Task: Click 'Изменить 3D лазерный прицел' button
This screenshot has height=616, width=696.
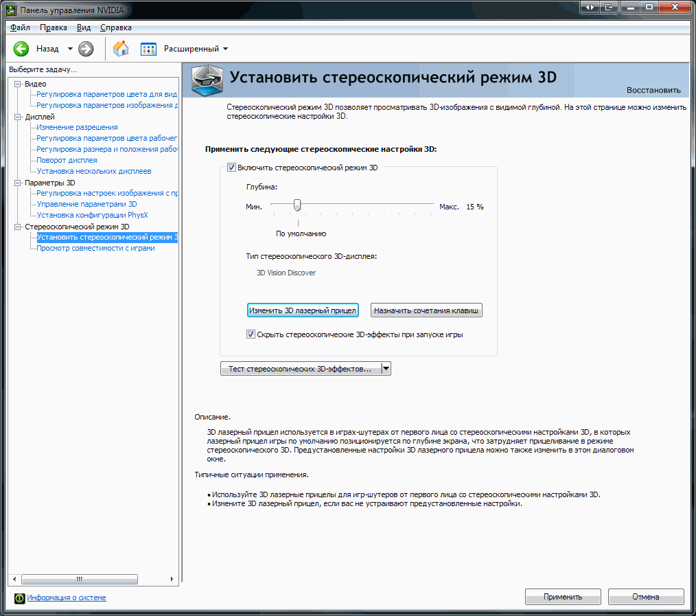Action: [303, 310]
